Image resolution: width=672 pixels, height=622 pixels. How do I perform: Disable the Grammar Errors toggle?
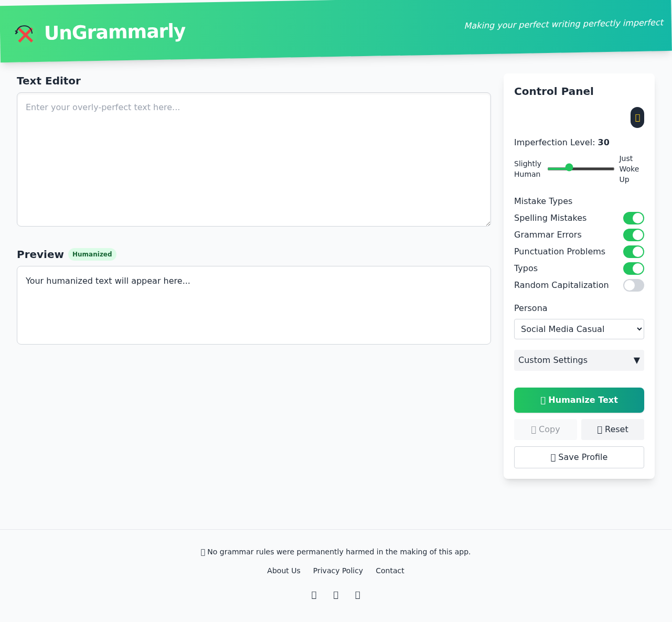point(633,235)
